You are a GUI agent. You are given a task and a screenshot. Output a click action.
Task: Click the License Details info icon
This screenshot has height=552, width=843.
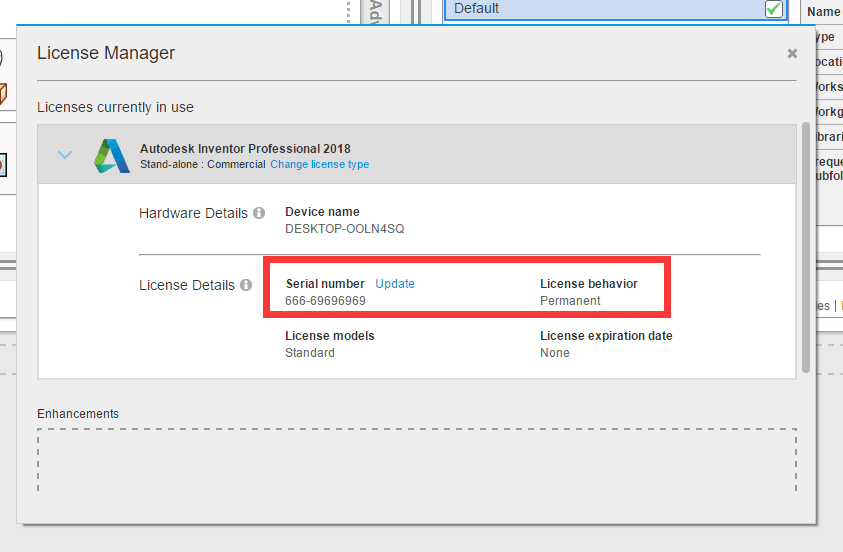coord(245,285)
